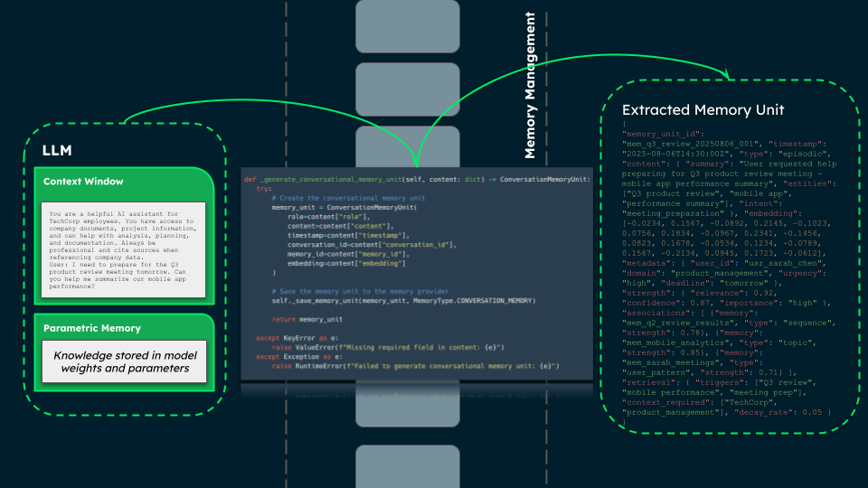Click "memory_unit = ConversationMemoryUnit(" line
The image size is (868, 488).
[x=344, y=208]
